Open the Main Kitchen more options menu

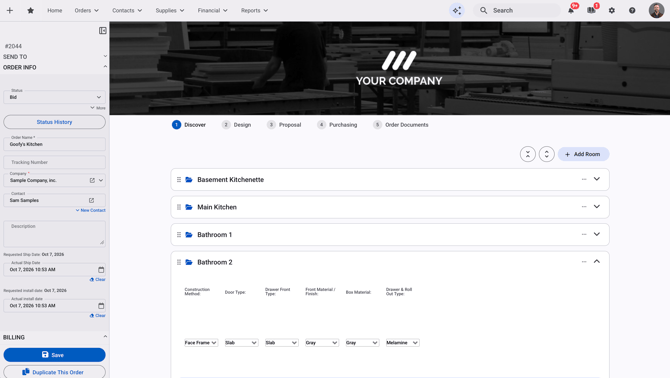click(584, 207)
